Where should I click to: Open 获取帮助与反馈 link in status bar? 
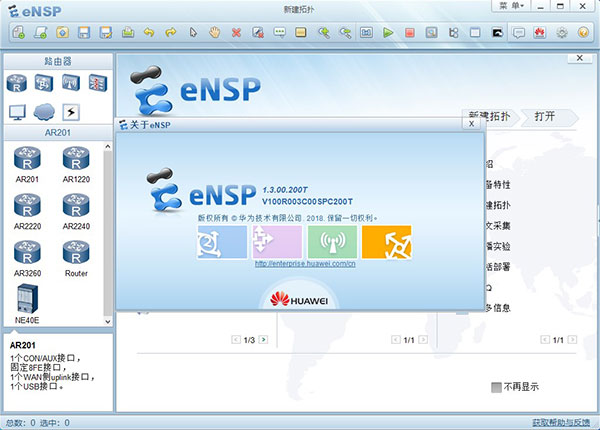[561, 422]
